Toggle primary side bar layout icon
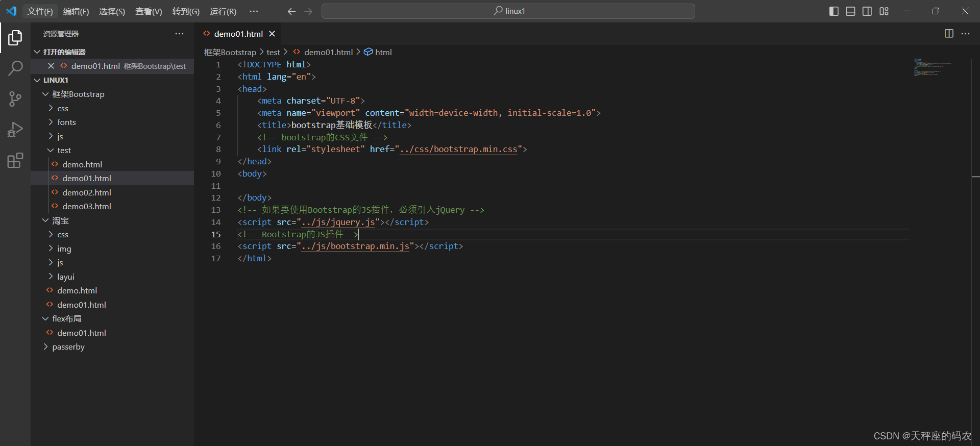This screenshot has height=446, width=980. click(x=834, y=11)
